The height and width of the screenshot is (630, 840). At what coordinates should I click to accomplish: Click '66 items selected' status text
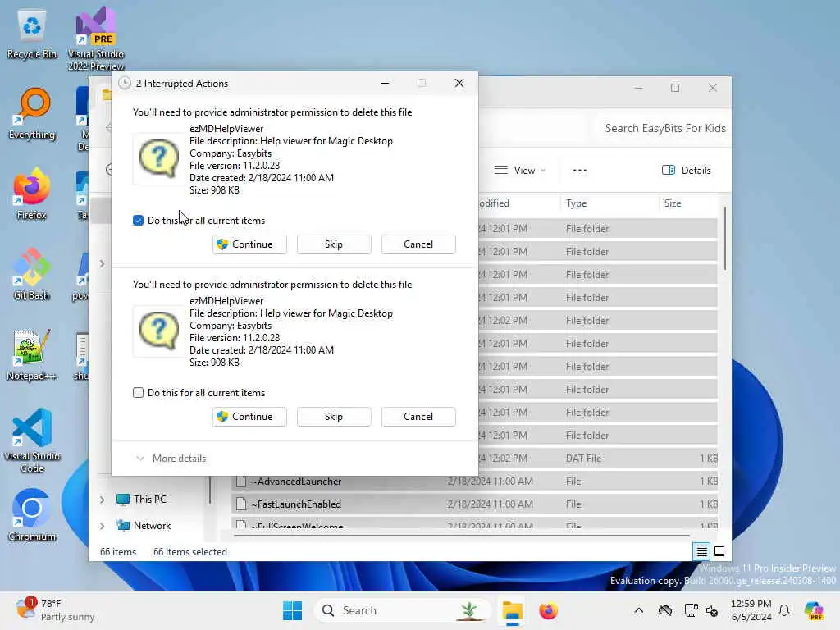click(x=190, y=552)
